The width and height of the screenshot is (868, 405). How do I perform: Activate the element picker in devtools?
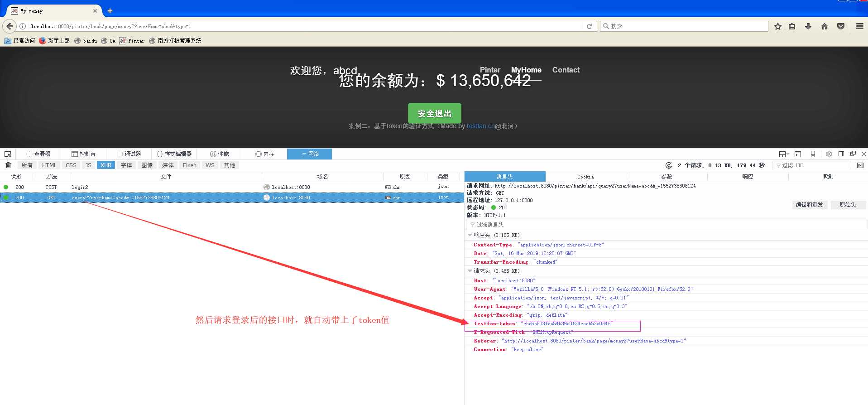pyautogui.click(x=8, y=154)
